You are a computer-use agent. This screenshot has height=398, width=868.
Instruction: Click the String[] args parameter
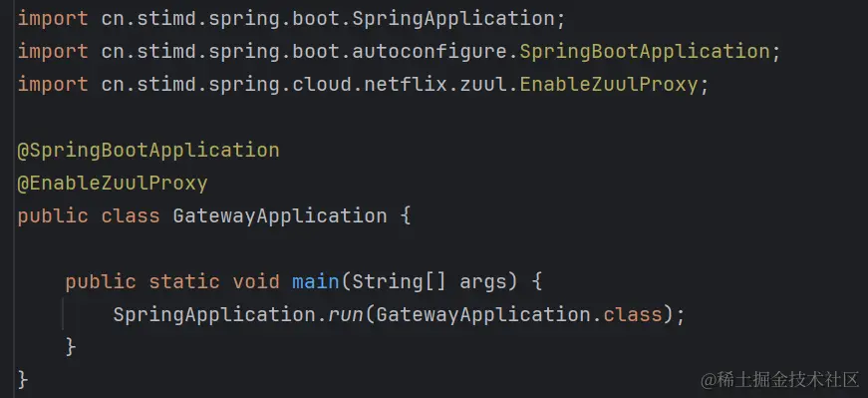430,281
